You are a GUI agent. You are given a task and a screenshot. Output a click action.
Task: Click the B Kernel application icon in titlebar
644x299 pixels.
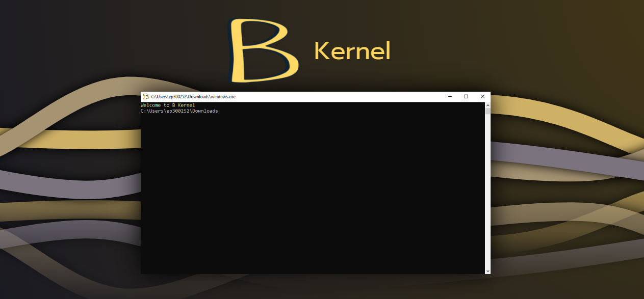(146, 96)
